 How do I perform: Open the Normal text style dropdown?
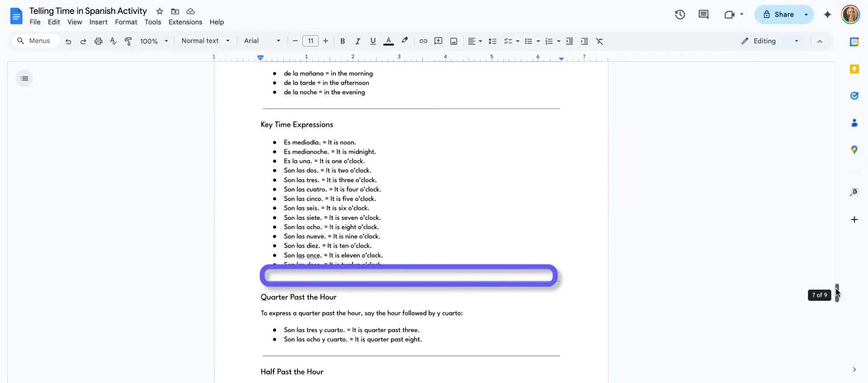(206, 41)
